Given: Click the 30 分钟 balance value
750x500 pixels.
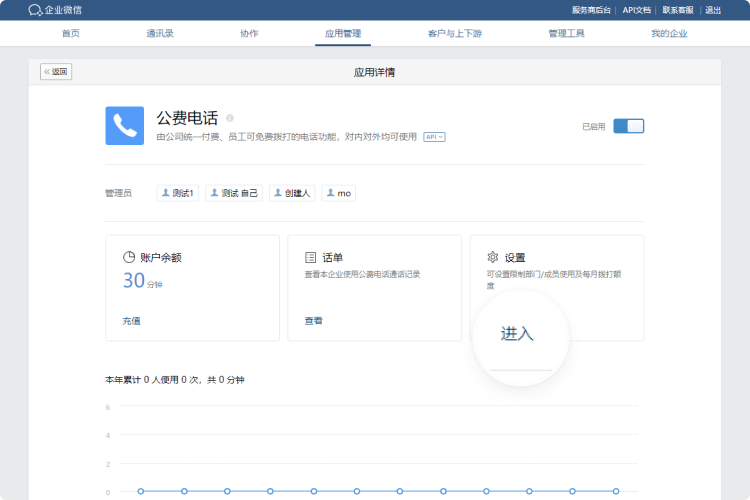Looking at the screenshot, I should point(143,280).
